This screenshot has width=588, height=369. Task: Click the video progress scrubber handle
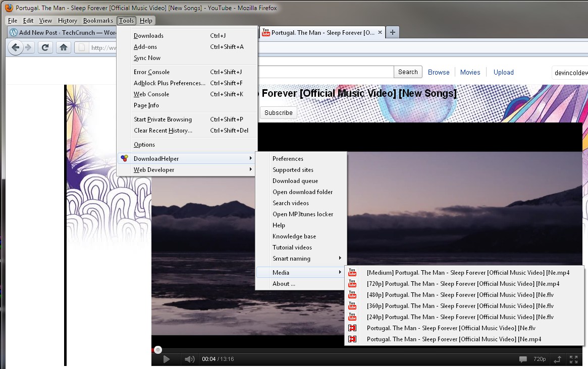point(158,350)
